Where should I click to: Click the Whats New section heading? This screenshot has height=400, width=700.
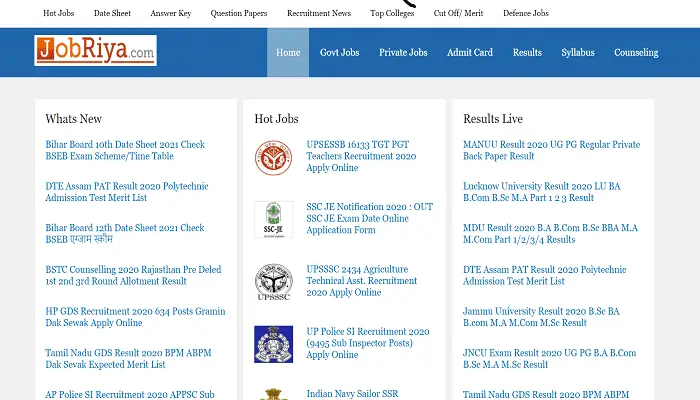(74, 119)
